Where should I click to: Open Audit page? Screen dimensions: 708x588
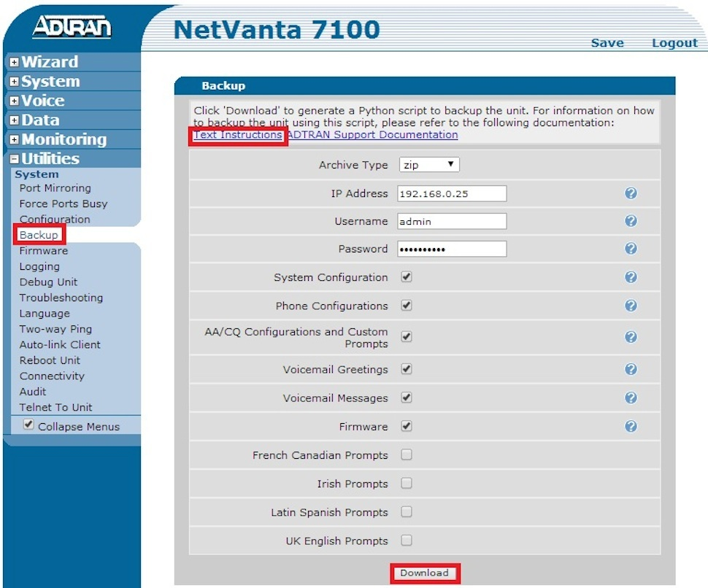click(33, 392)
